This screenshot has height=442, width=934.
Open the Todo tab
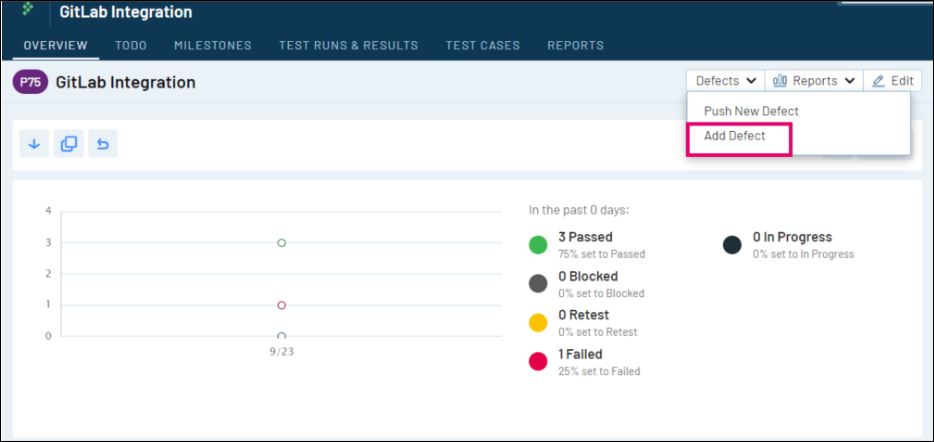pyautogui.click(x=130, y=45)
